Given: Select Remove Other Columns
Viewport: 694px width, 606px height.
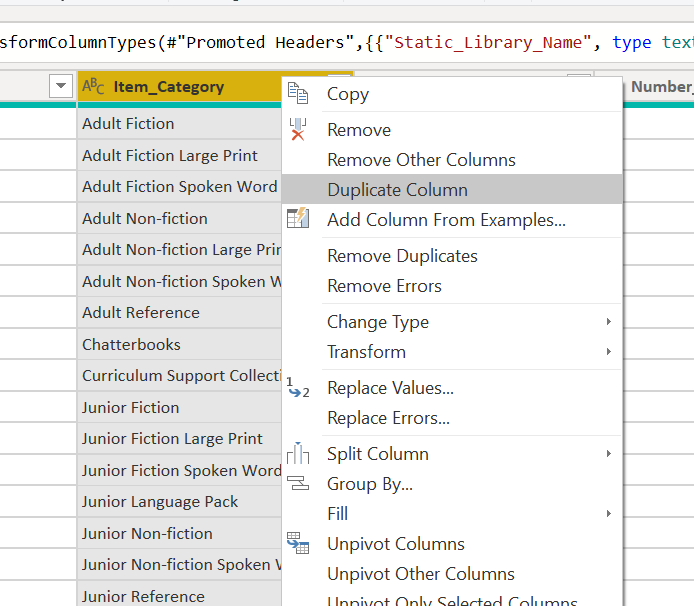Looking at the screenshot, I should [452, 160].
